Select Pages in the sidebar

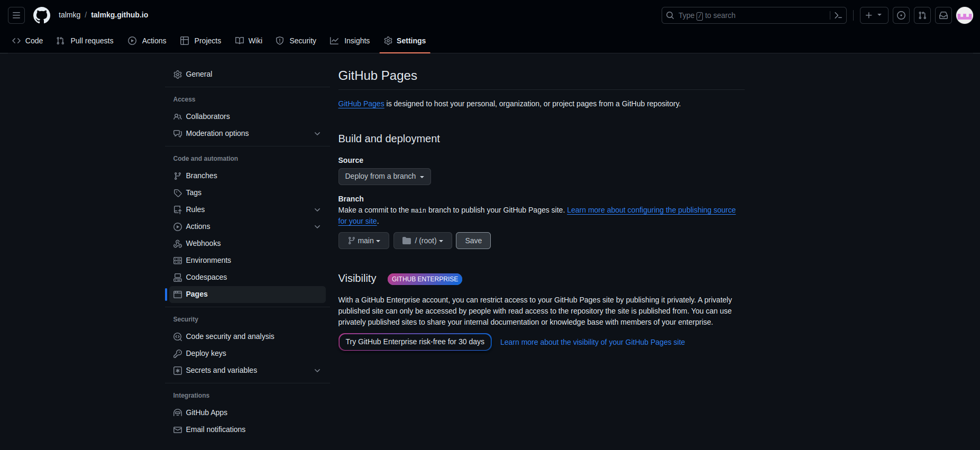(248, 295)
